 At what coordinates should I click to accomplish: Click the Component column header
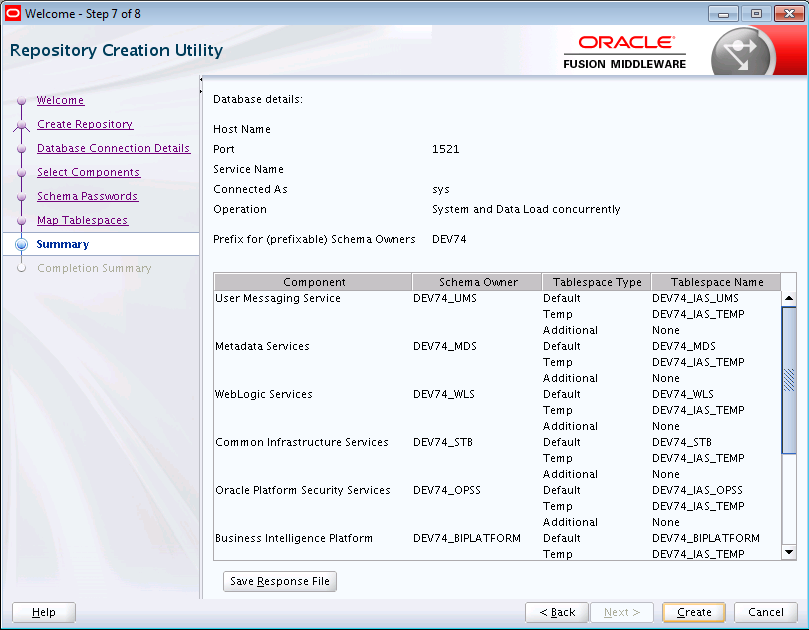pos(313,282)
